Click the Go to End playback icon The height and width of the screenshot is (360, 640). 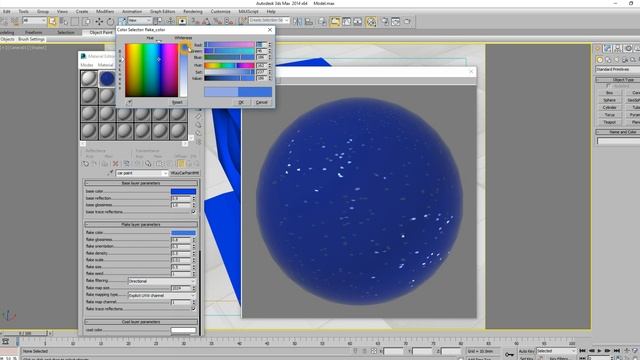(616, 351)
